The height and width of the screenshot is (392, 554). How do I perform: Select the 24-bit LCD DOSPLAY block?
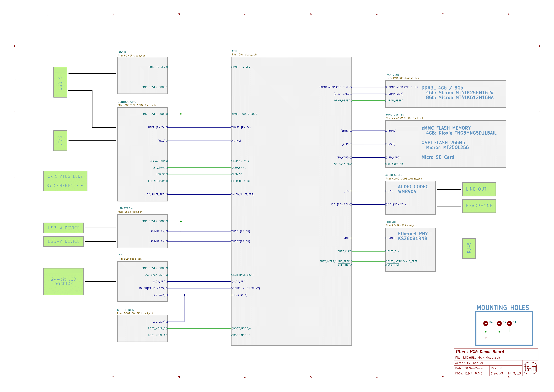point(63,281)
